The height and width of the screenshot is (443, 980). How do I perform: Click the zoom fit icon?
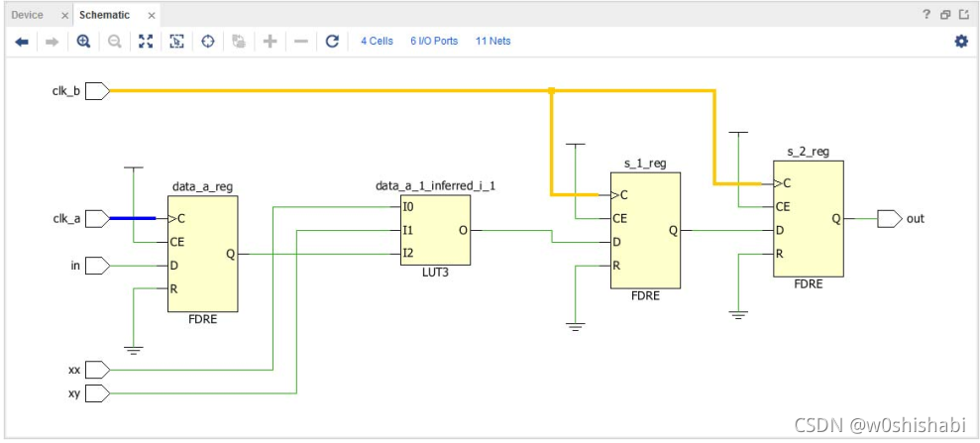coord(146,42)
